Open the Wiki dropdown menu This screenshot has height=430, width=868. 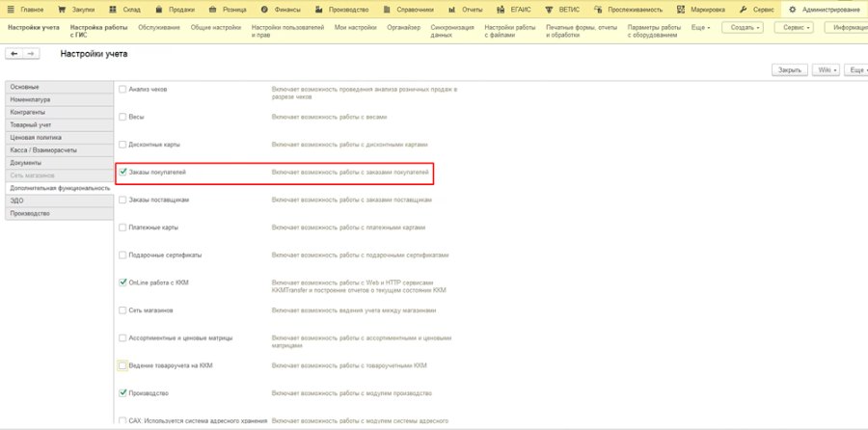click(x=826, y=70)
